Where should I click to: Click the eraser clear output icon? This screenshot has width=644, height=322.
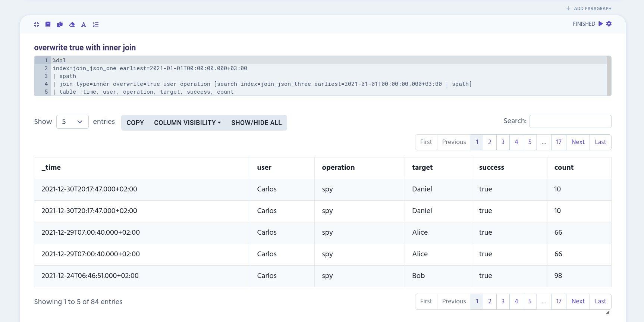point(72,24)
